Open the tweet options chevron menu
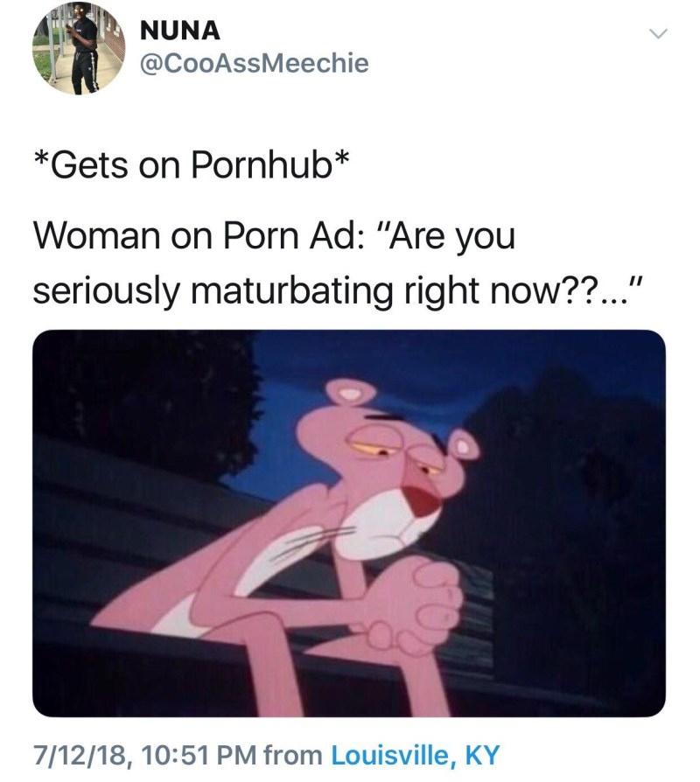 point(658,34)
